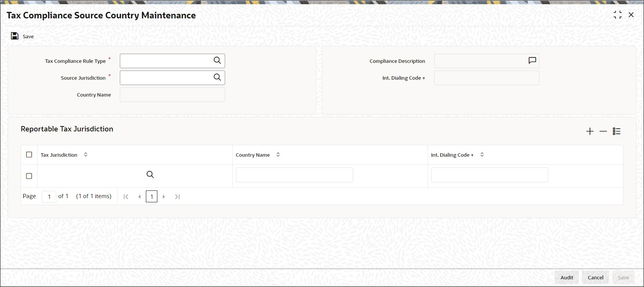Click the Reportable Tax Jurisdiction heading

coord(67,129)
